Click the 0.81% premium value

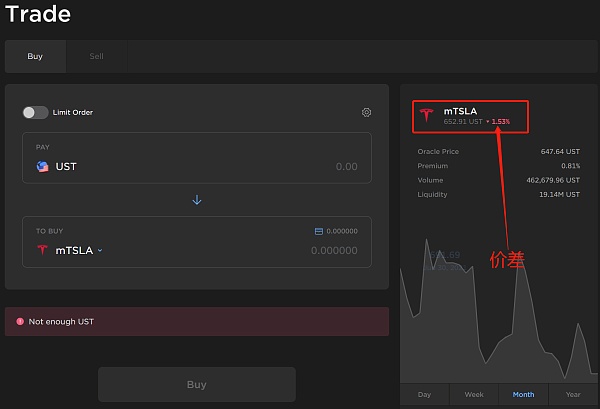click(x=571, y=166)
